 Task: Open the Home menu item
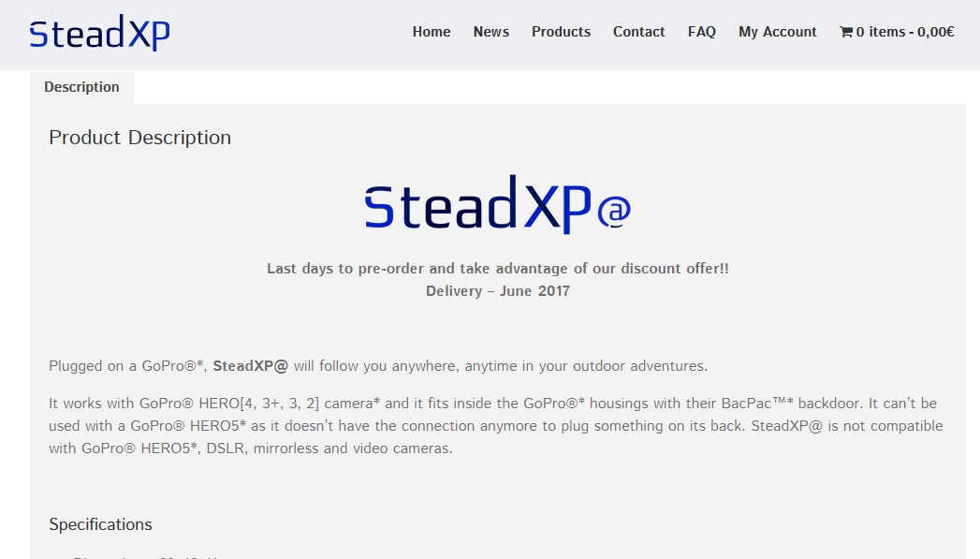pos(431,32)
